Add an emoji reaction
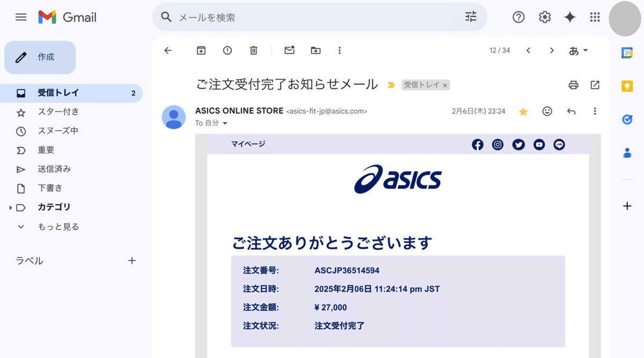Image resolution: width=644 pixels, height=358 pixels. point(547,111)
